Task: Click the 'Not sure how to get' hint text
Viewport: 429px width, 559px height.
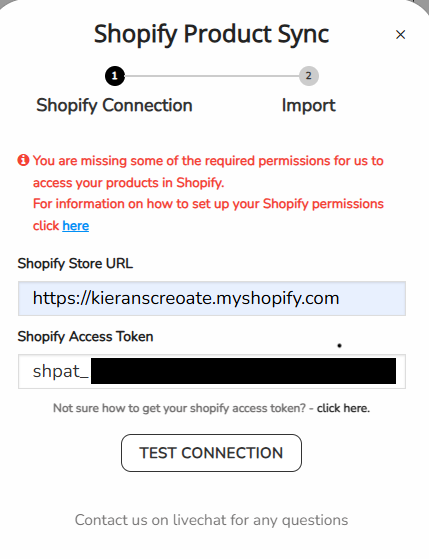Action: tap(179, 408)
